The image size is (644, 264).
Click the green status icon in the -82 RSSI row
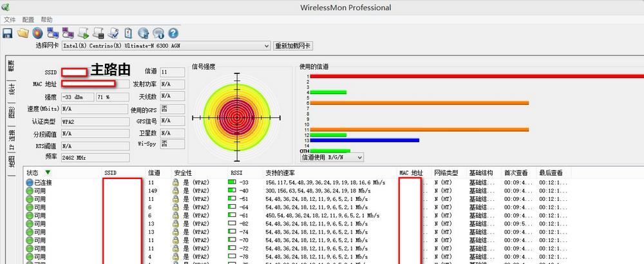(30, 224)
